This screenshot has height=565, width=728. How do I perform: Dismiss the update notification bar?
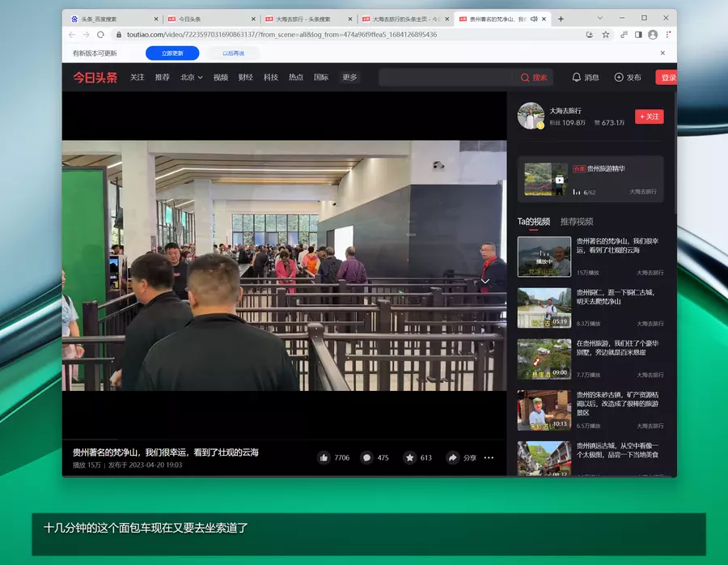(662, 53)
